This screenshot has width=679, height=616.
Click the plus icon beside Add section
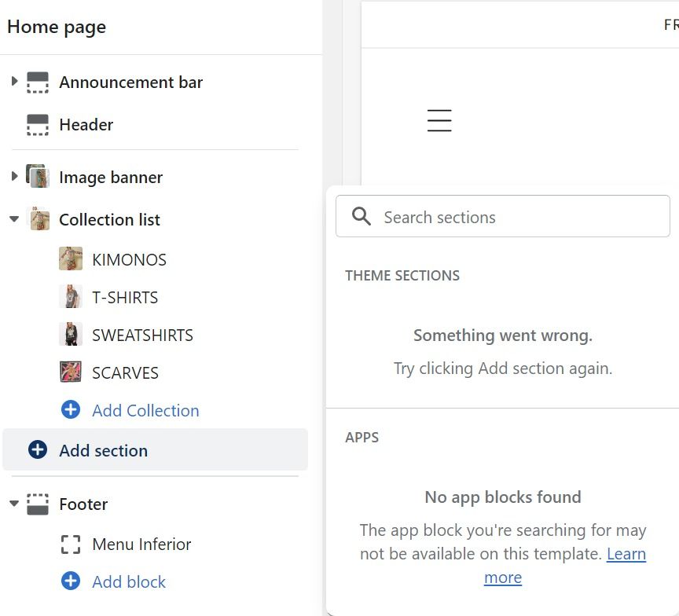tap(38, 450)
